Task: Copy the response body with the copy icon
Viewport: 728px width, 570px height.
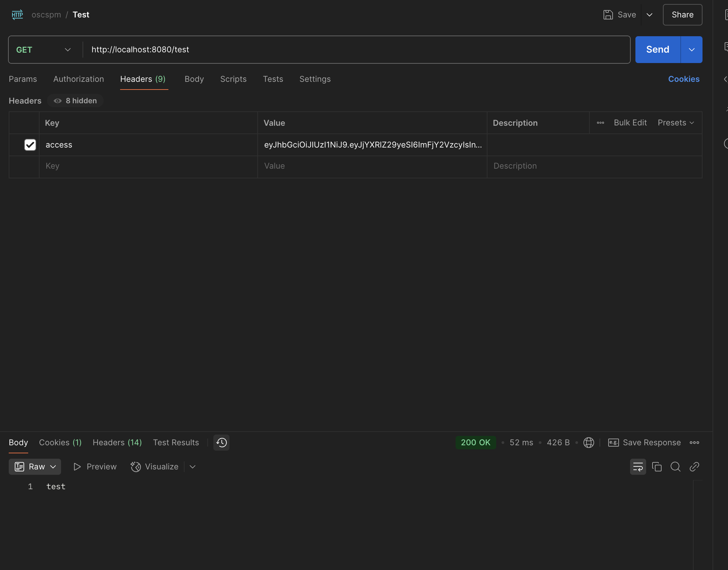Action: click(657, 467)
